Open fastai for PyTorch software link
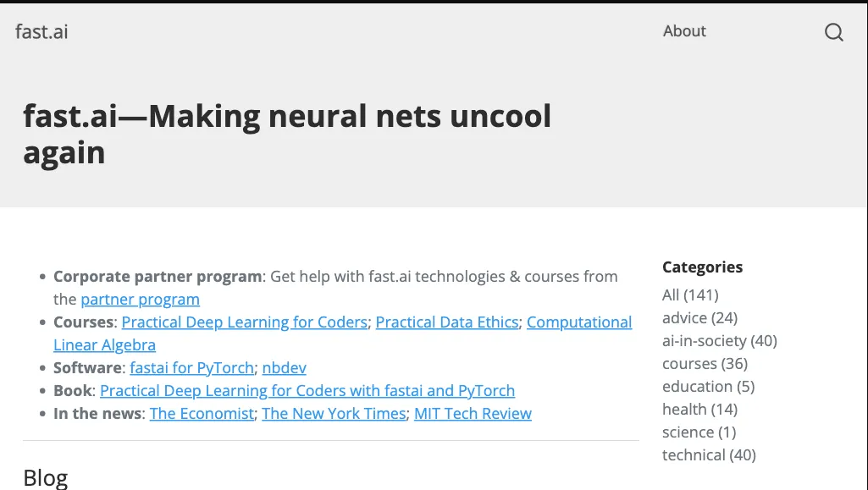This screenshot has height=490, width=868. point(191,368)
